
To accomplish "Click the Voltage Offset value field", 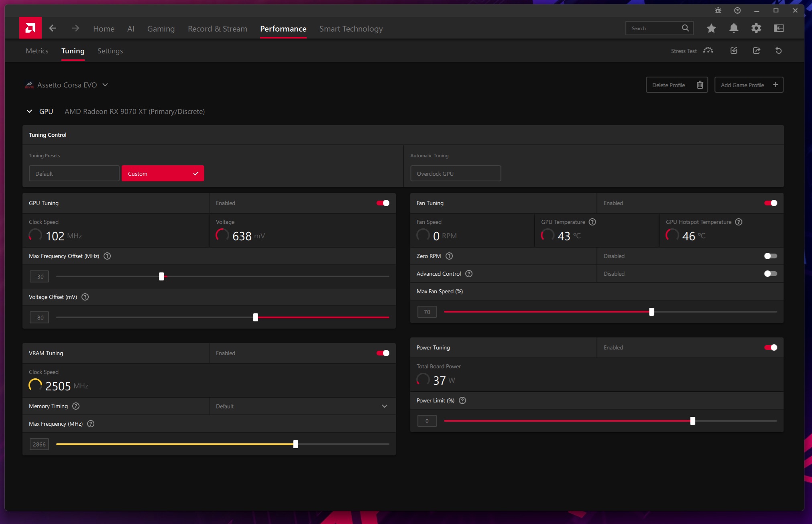I will click(39, 318).
